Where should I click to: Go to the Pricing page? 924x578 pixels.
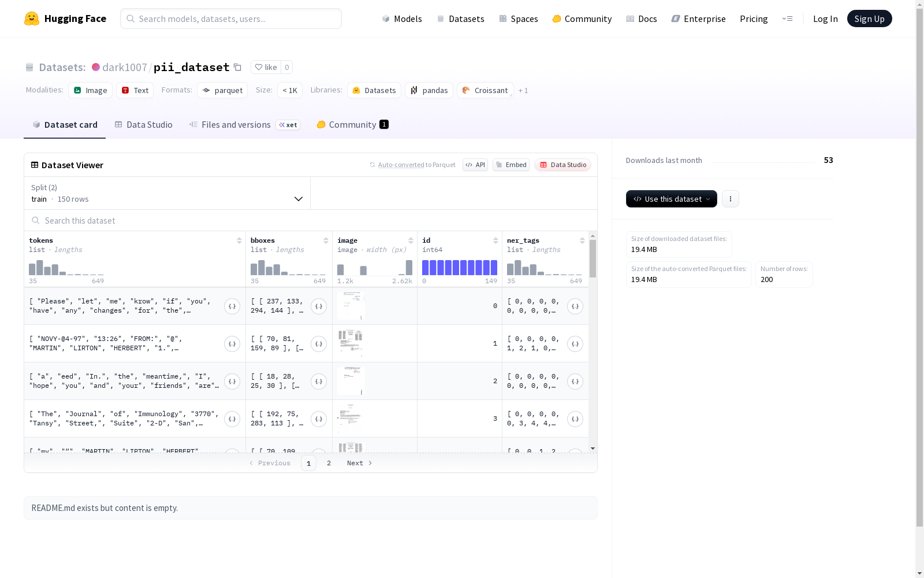point(754,18)
